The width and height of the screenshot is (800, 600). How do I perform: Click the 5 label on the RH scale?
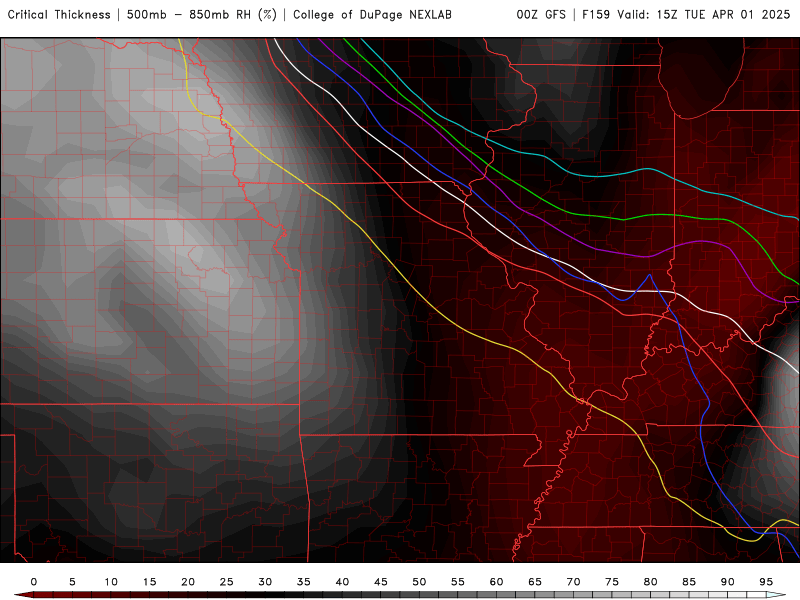click(72, 582)
